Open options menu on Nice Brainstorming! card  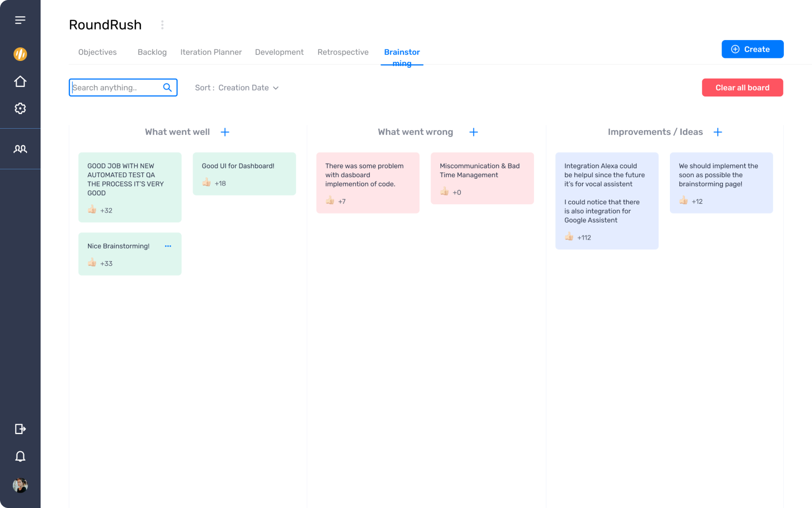pos(168,246)
